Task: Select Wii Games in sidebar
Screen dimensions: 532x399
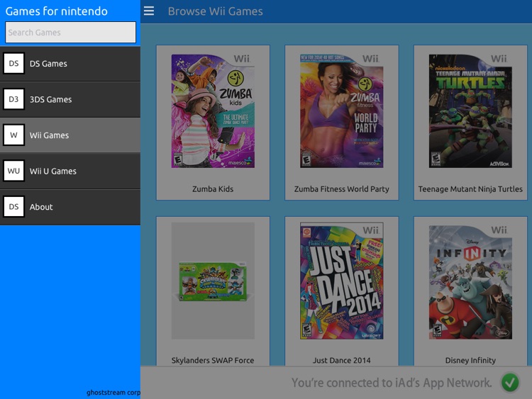Action: (70, 135)
